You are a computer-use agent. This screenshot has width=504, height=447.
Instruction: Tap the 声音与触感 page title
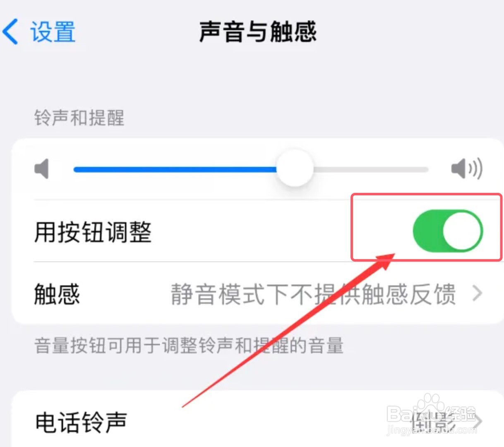tap(258, 32)
